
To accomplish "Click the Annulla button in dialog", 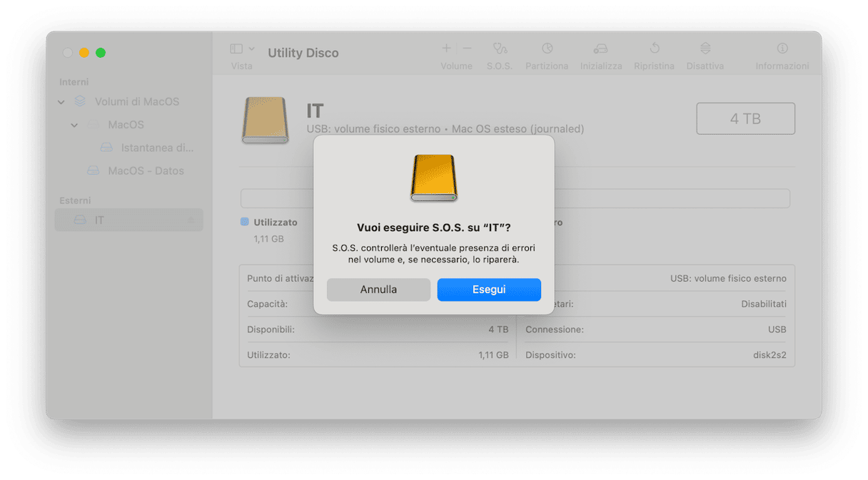I will [x=378, y=290].
